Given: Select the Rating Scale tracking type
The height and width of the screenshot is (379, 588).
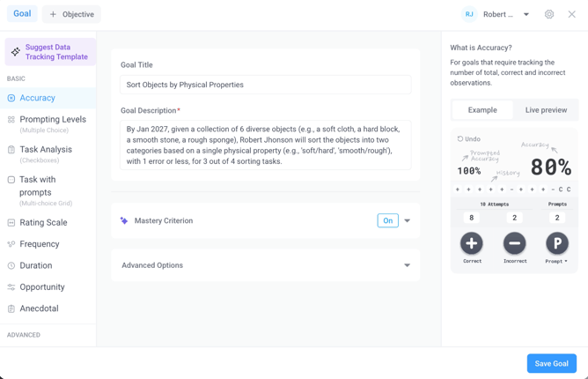Looking at the screenshot, I should click(43, 223).
